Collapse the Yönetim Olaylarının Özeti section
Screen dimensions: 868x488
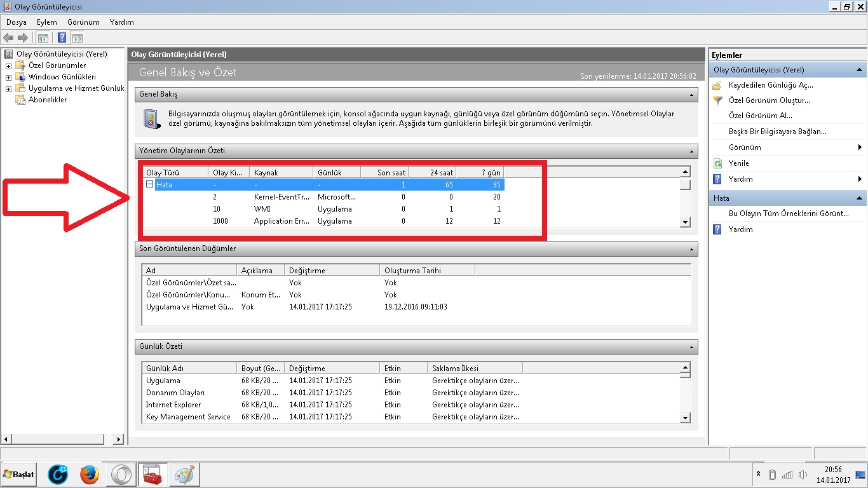(691, 151)
